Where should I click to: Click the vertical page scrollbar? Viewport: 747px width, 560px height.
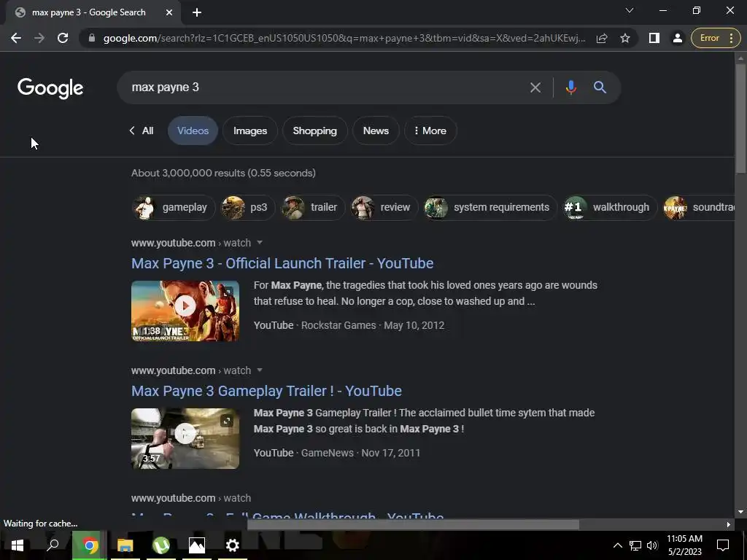740,119
